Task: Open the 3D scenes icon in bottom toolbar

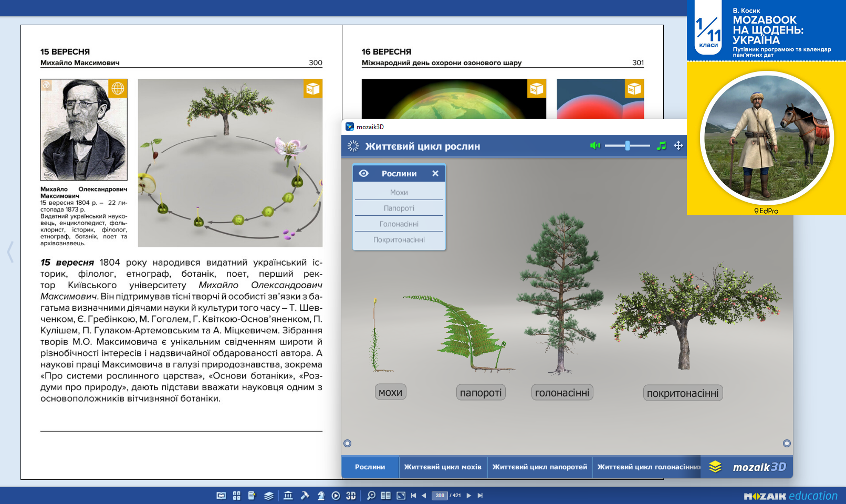Action: (x=351, y=496)
